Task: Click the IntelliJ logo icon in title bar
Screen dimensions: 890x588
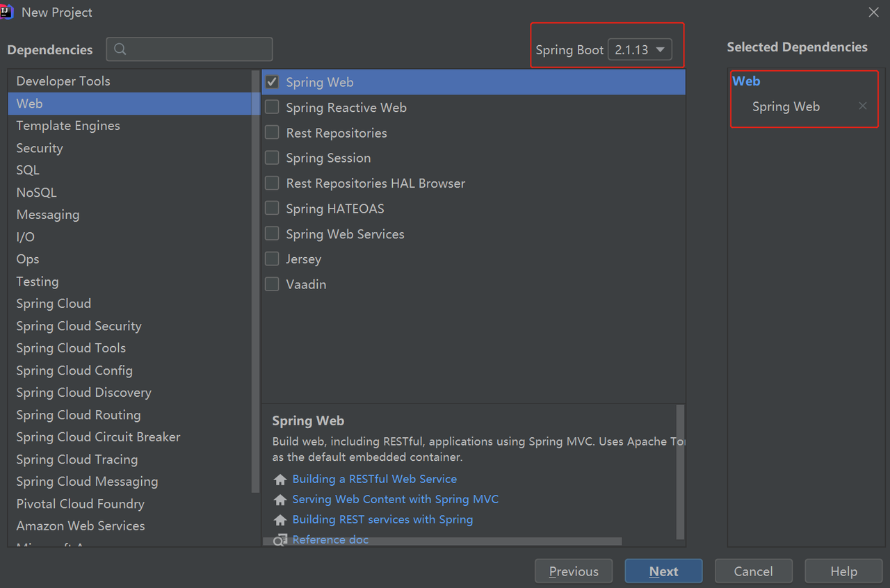Action: pyautogui.click(x=7, y=12)
